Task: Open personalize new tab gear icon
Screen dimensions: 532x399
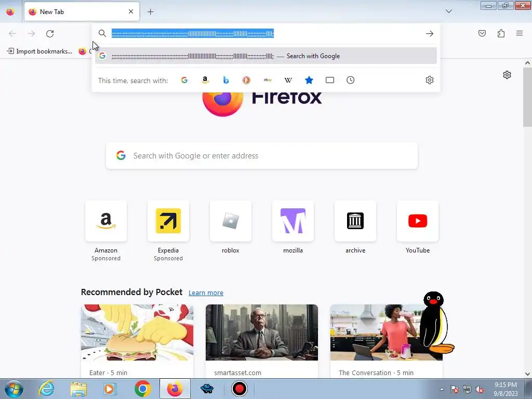Action: click(x=507, y=75)
